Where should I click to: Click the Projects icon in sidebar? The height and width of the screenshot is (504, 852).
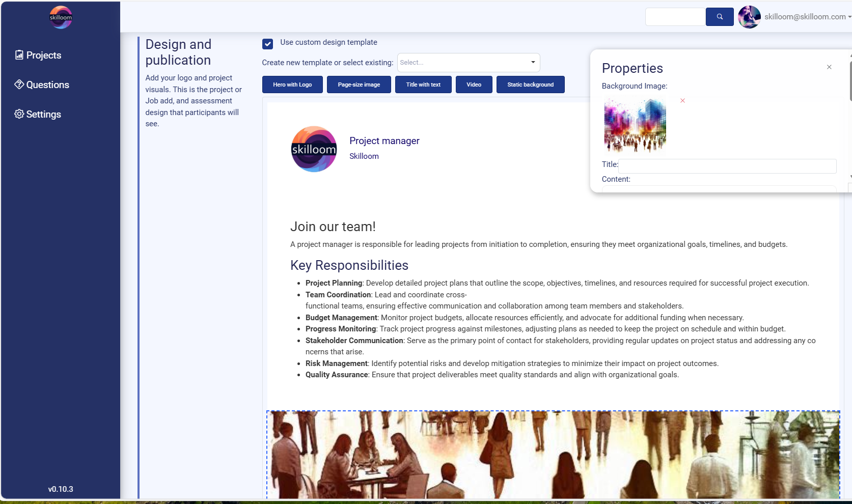tap(19, 55)
